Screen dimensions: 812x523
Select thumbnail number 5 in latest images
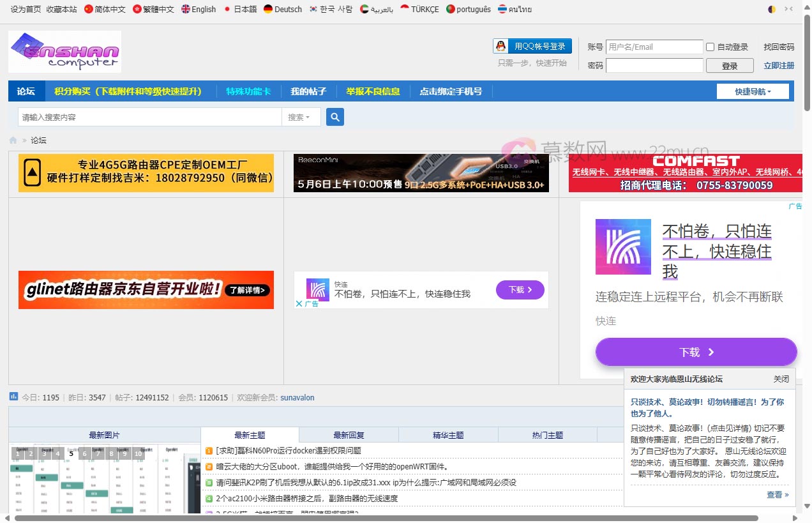click(71, 453)
